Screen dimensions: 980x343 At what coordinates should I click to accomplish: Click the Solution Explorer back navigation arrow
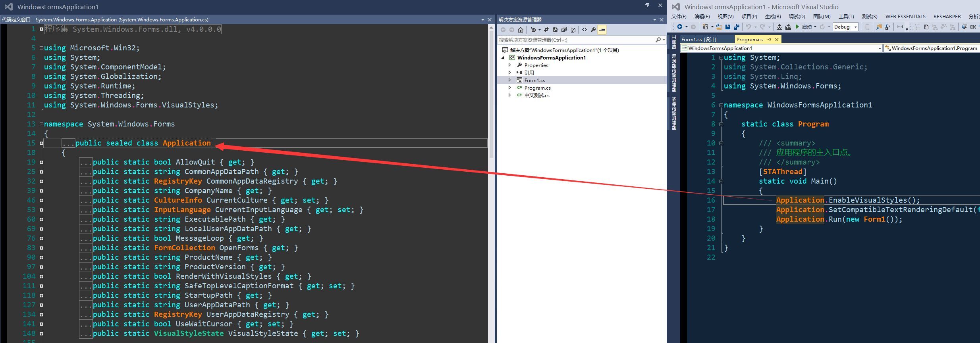(503, 30)
